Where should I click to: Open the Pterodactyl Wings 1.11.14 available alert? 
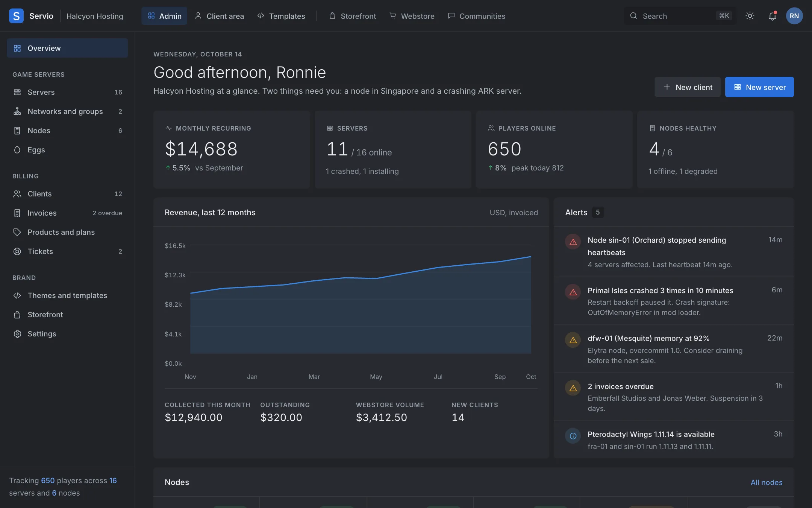[674, 440]
